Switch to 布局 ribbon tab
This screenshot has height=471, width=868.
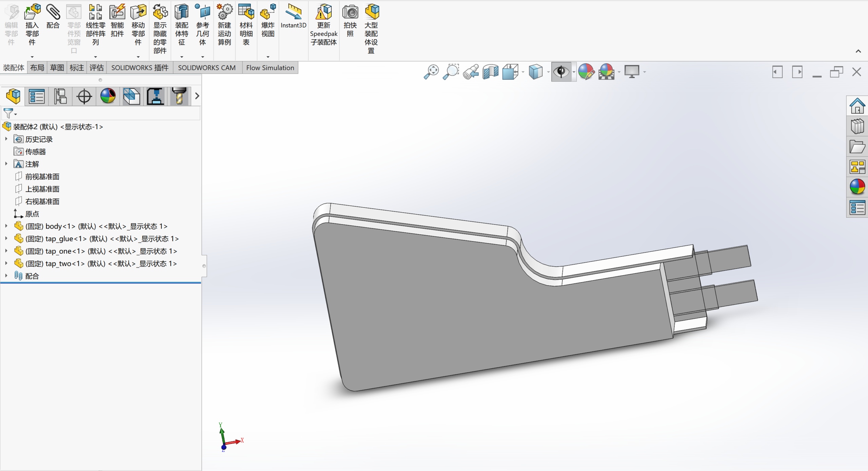[37, 68]
